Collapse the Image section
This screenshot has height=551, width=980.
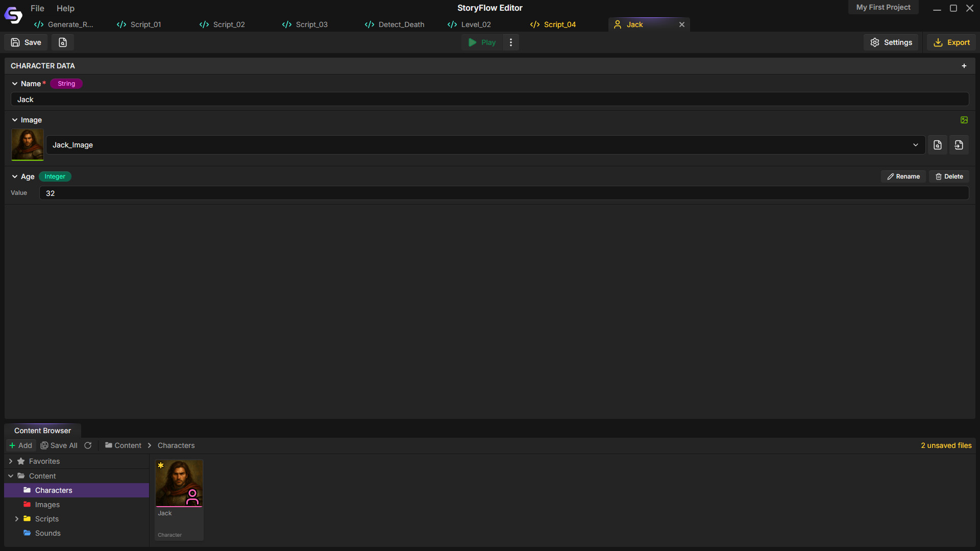(x=14, y=120)
